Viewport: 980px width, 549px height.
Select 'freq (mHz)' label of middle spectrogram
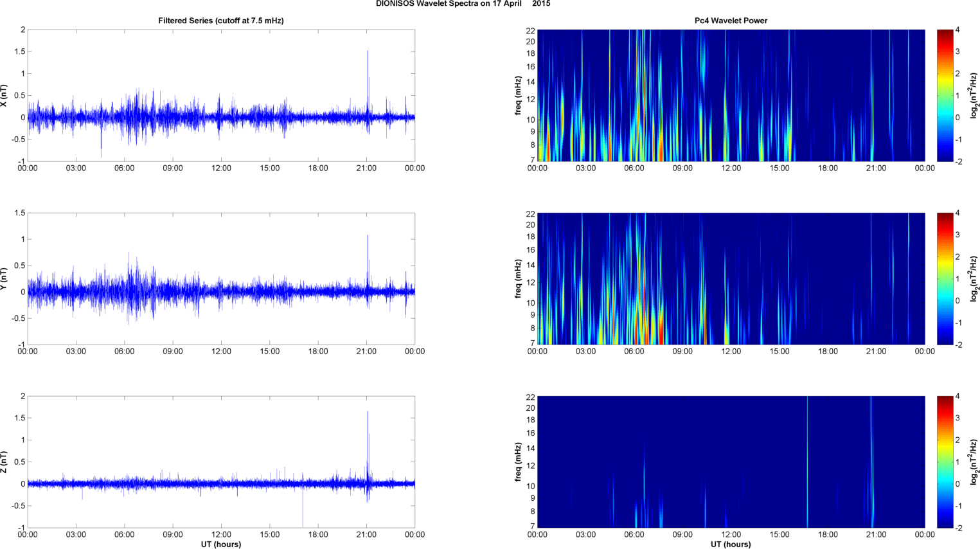(x=518, y=278)
